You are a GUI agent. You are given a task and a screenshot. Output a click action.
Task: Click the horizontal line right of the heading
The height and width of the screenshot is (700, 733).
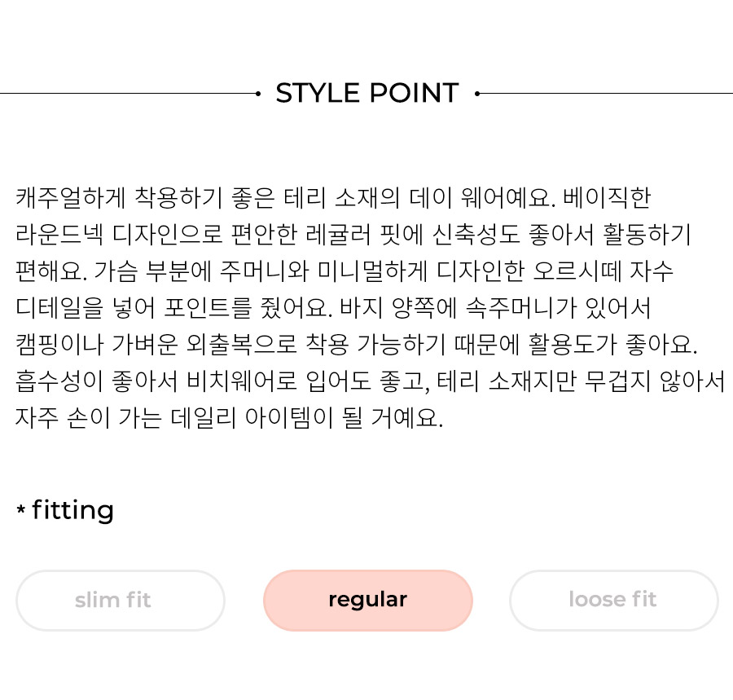[x=606, y=94]
